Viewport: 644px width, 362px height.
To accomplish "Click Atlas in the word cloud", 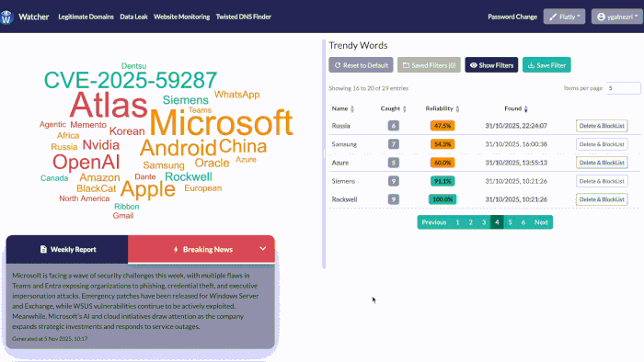I will coord(109,105).
